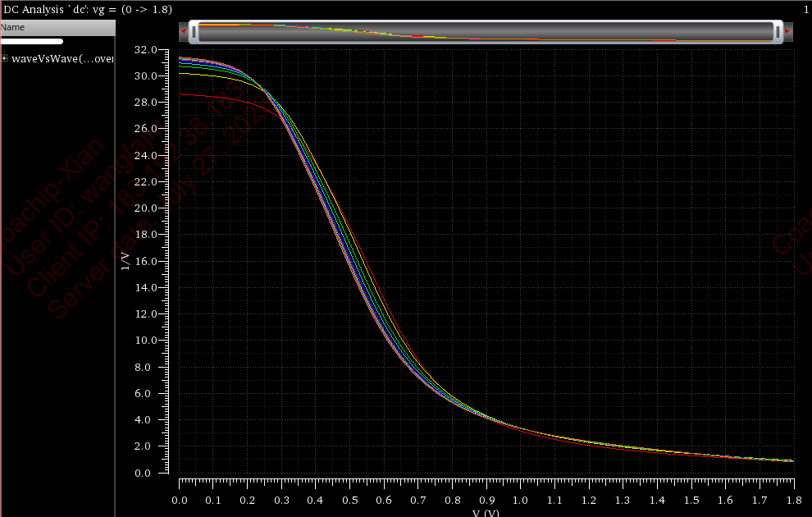Click the 1/V vertical axis label
Viewport: 812px width, 517px height.
[x=125, y=261]
